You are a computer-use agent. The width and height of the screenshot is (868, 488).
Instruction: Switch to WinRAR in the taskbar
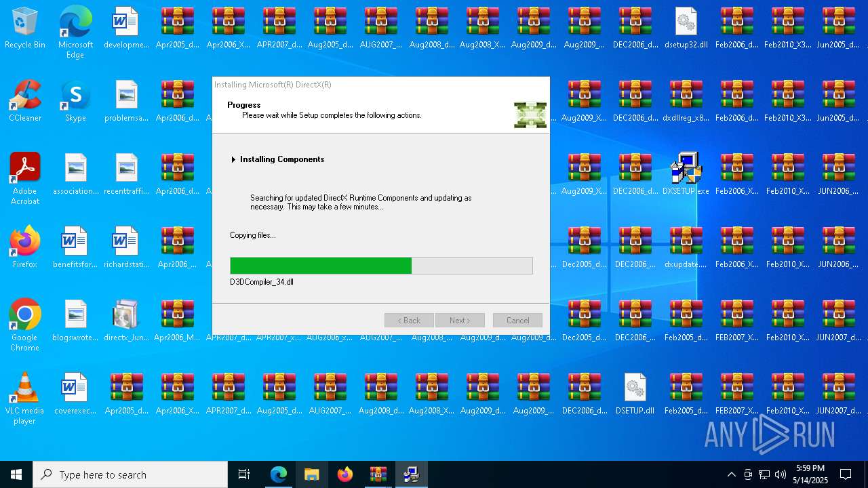tap(378, 474)
